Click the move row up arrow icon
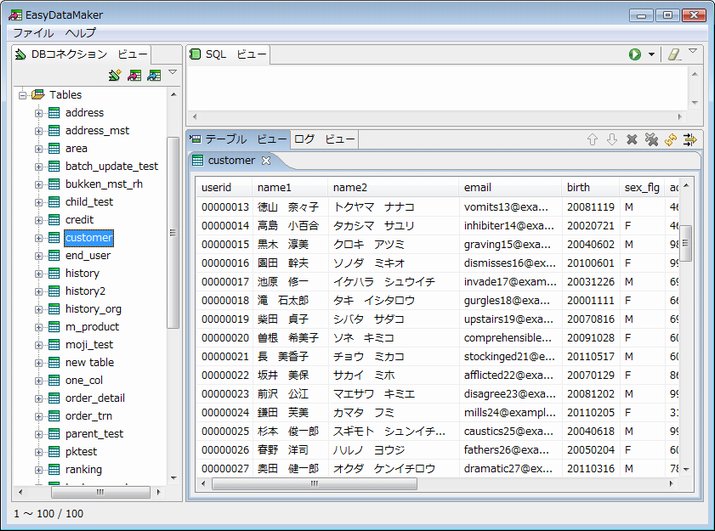 [592, 140]
